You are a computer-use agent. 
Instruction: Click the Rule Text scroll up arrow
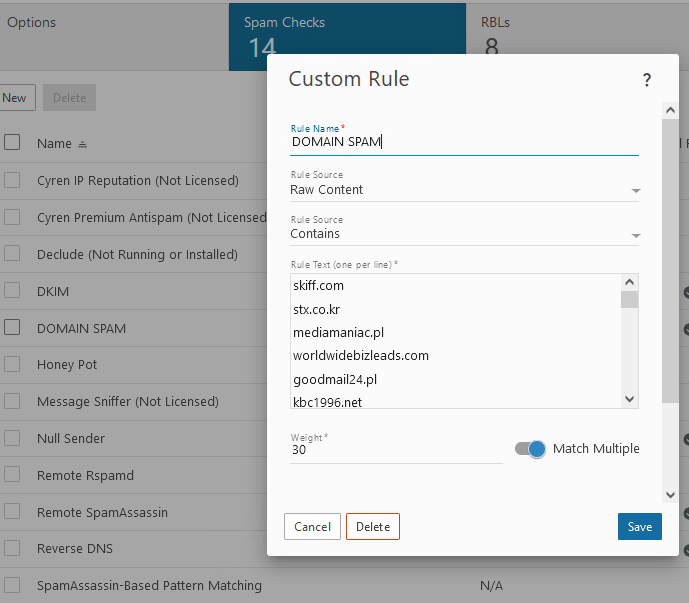[x=629, y=283]
